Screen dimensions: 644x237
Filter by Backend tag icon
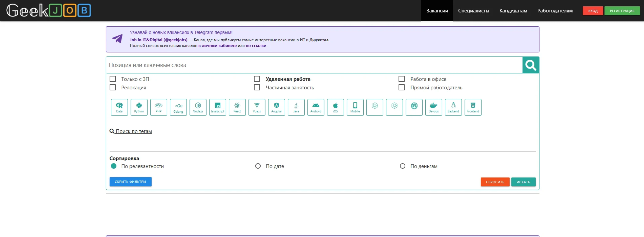(x=453, y=107)
